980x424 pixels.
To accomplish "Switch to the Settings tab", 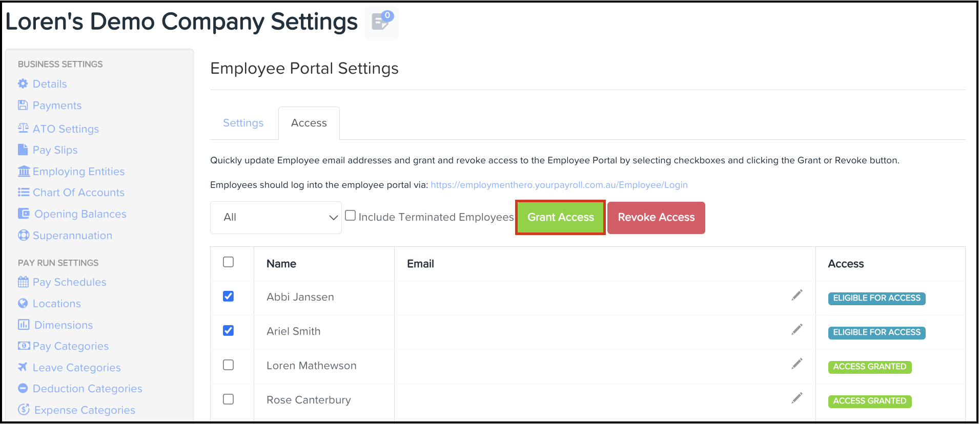I will pos(243,123).
